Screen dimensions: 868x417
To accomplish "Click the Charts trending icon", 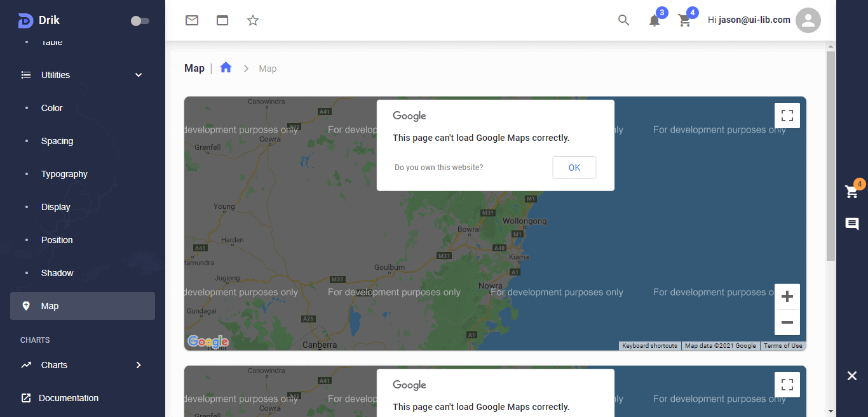I will (x=26, y=365).
